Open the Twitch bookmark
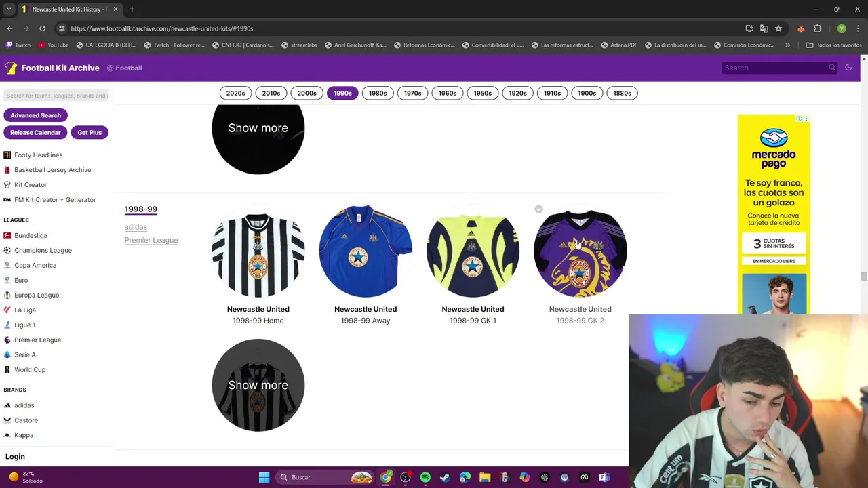The height and width of the screenshot is (488, 868). tap(18, 45)
